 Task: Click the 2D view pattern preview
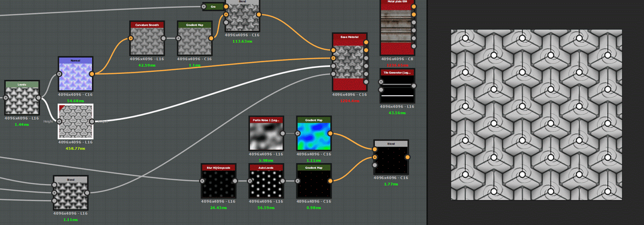click(536, 115)
